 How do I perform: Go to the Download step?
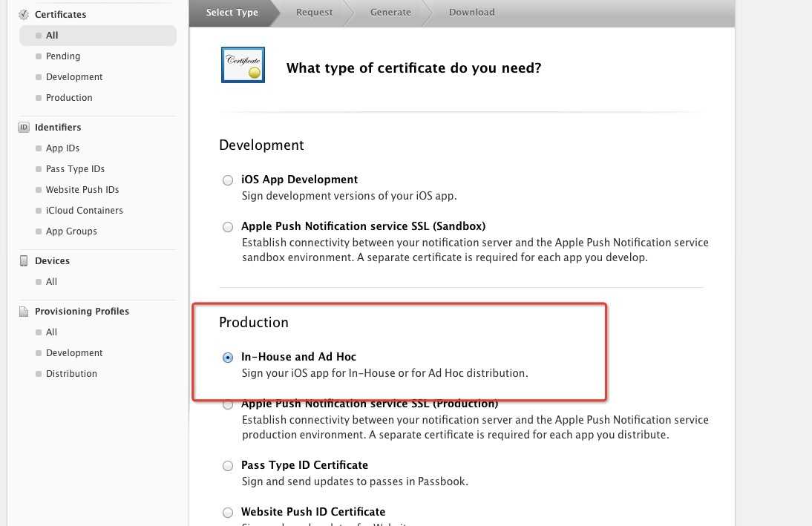[472, 13]
